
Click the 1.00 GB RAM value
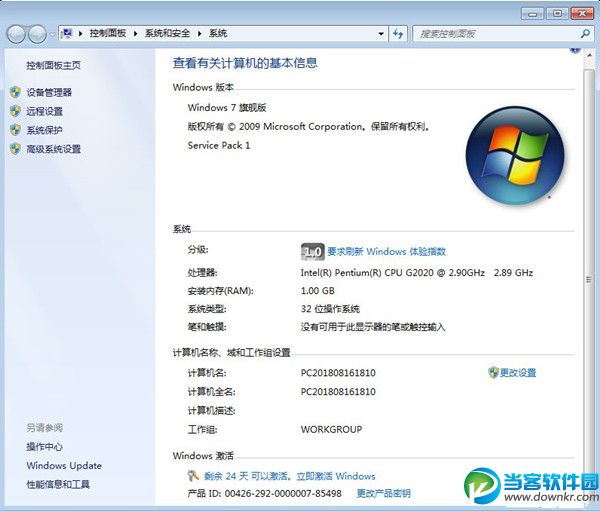pyautogui.click(x=318, y=291)
